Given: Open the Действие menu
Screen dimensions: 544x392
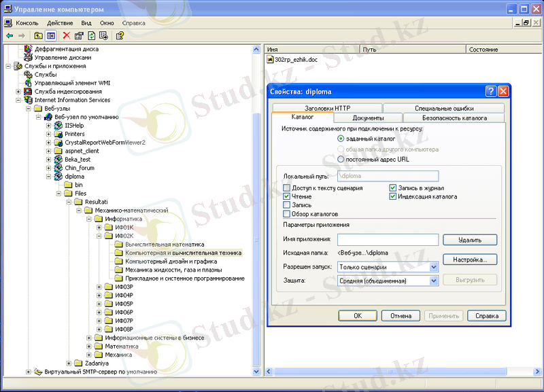Looking at the screenshot, I should pos(60,22).
